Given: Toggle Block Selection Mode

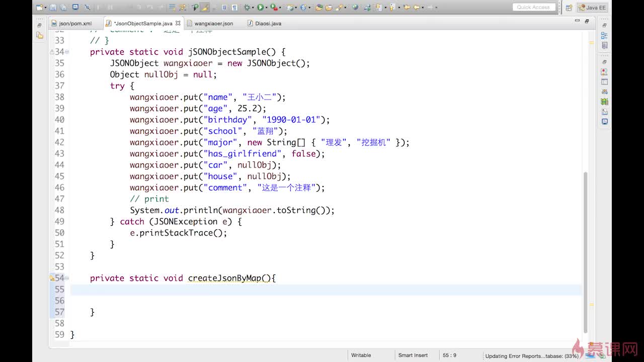Looking at the screenshot, I should (224, 8).
